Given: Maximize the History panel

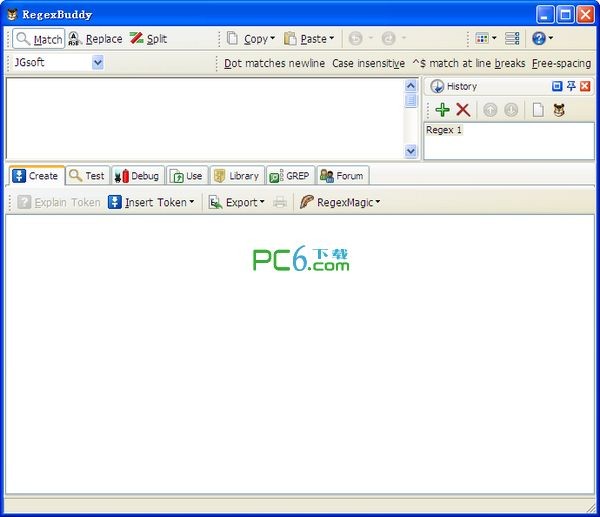Looking at the screenshot, I should coord(557,86).
